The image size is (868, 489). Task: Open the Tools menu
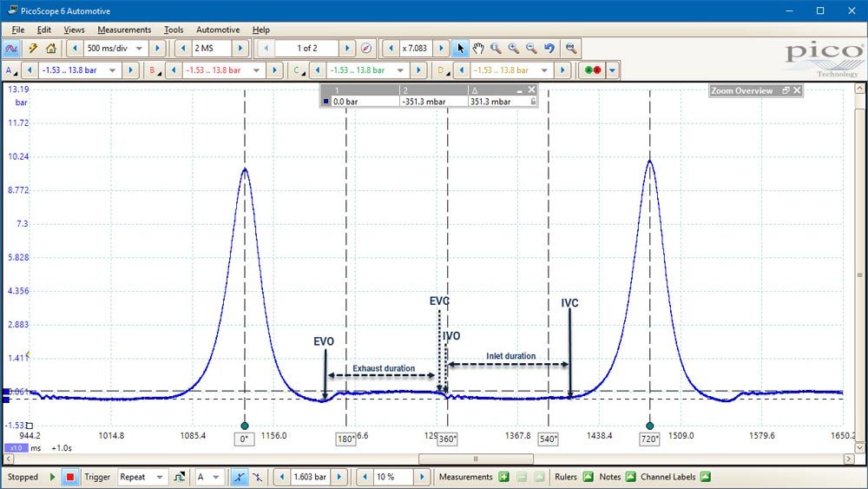(174, 30)
